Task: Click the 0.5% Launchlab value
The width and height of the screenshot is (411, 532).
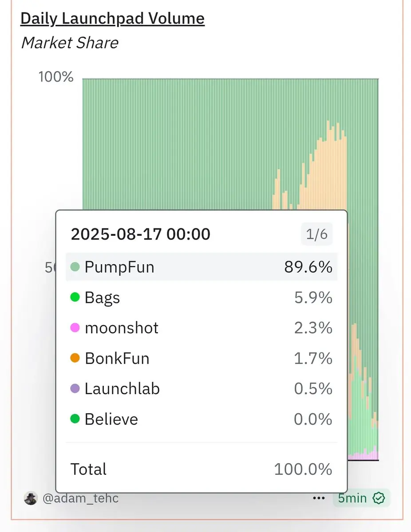Action: pyautogui.click(x=313, y=389)
